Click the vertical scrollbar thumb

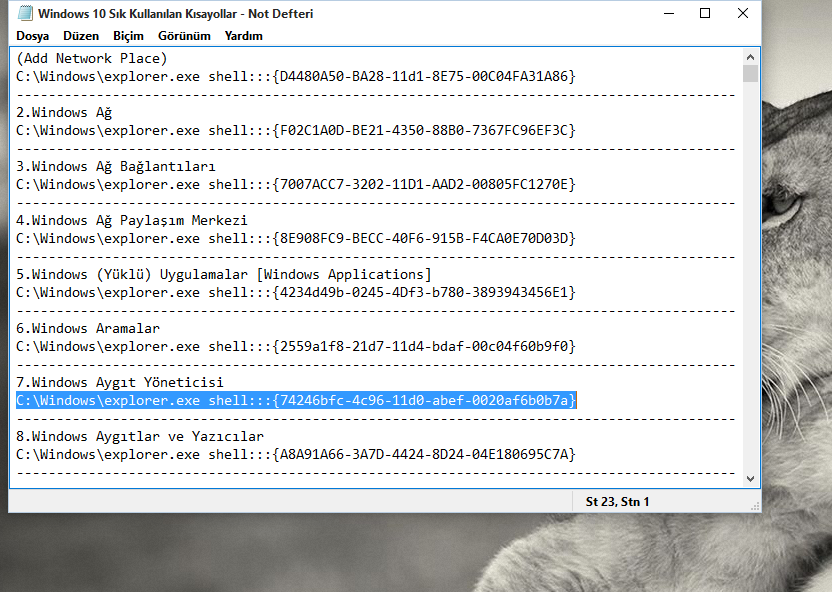click(750, 74)
